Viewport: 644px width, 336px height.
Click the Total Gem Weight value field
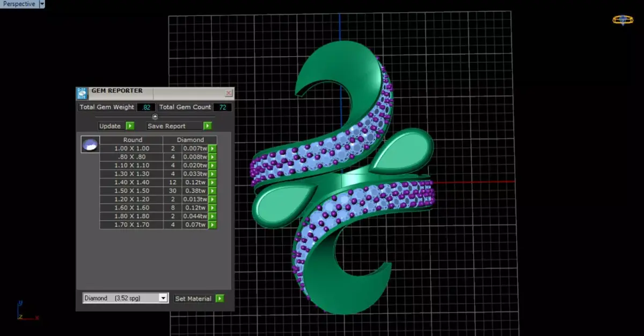146,107
